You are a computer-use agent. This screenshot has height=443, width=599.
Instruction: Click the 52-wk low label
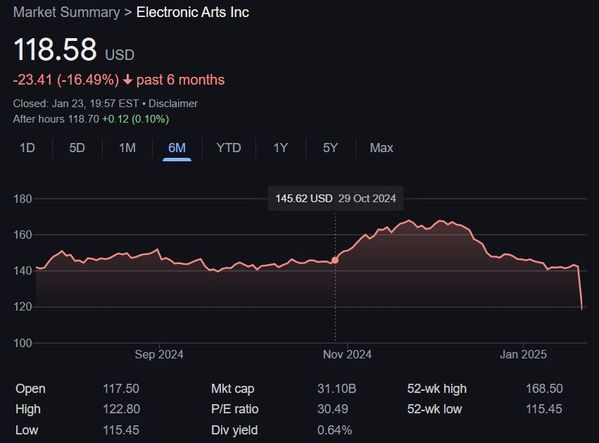pyautogui.click(x=434, y=409)
